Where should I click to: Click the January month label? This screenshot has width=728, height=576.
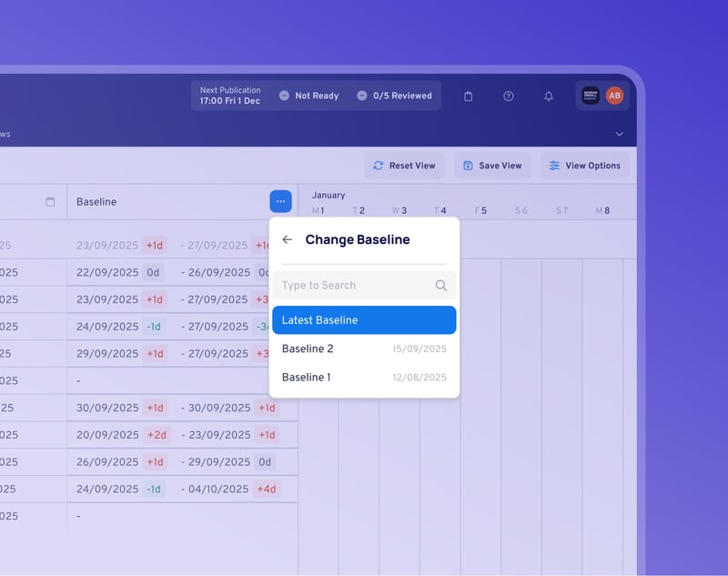(x=329, y=195)
